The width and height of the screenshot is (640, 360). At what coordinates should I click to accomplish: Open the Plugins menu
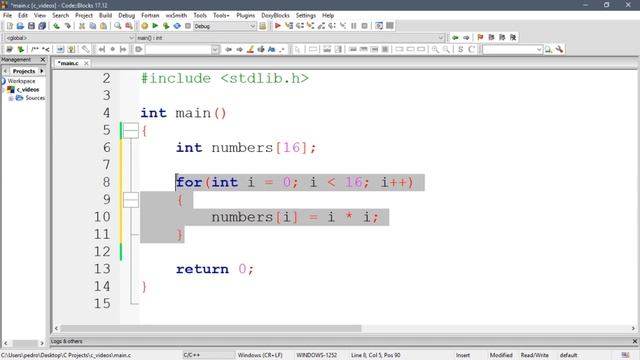(x=245, y=15)
